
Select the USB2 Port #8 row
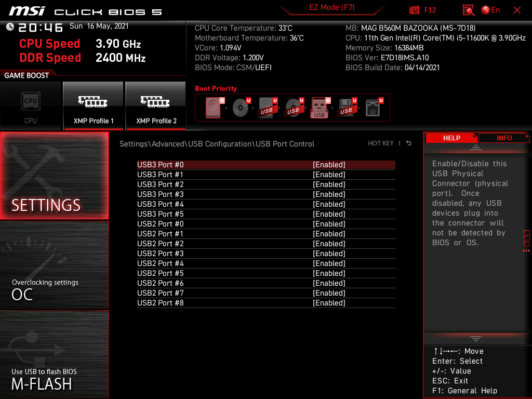[266, 303]
